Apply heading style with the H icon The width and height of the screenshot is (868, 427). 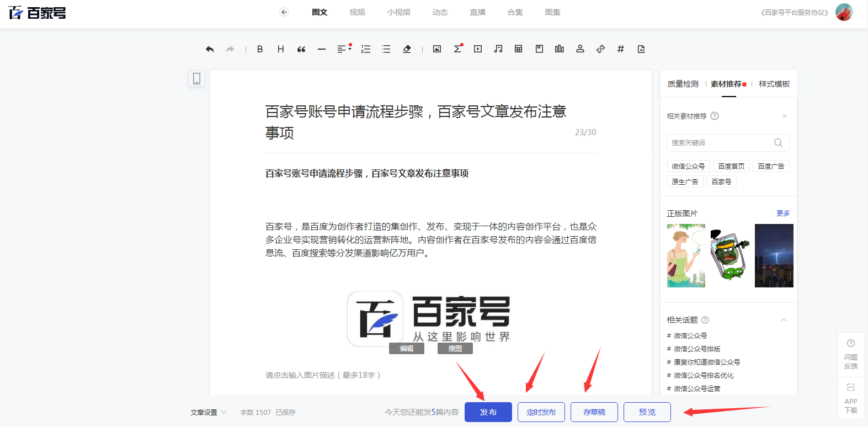280,49
